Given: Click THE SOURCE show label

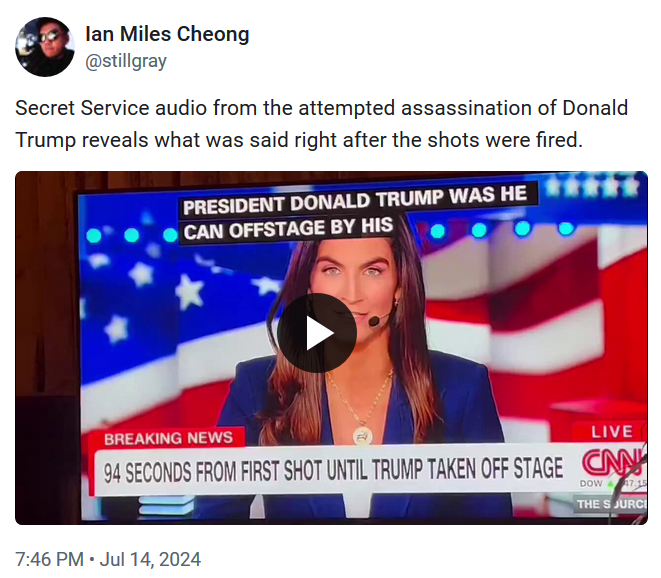Looking at the screenshot, I should click(611, 504).
